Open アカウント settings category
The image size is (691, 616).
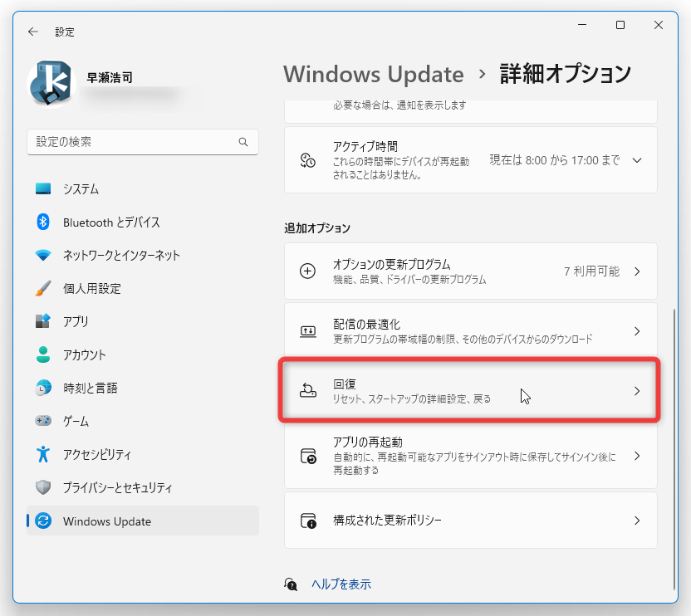pyautogui.click(x=143, y=354)
